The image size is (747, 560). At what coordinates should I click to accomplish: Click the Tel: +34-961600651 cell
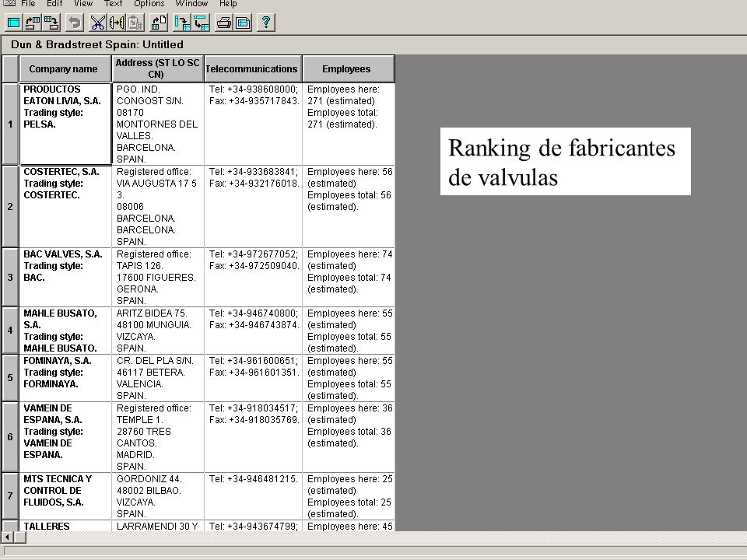(253, 378)
